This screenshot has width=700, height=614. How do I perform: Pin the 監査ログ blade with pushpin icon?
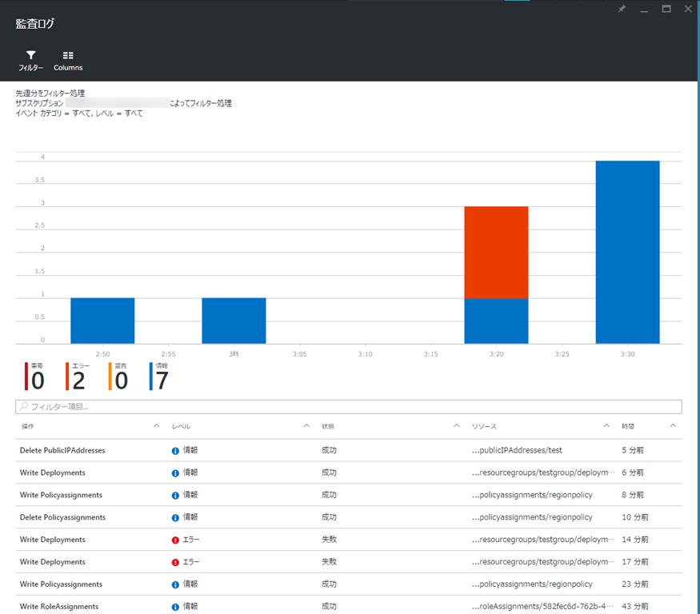point(622,9)
